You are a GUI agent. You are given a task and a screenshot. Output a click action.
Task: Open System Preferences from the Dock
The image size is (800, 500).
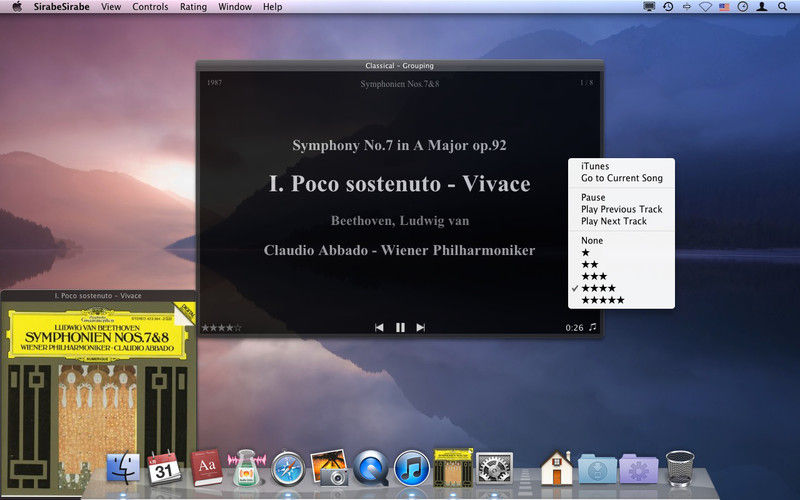494,468
